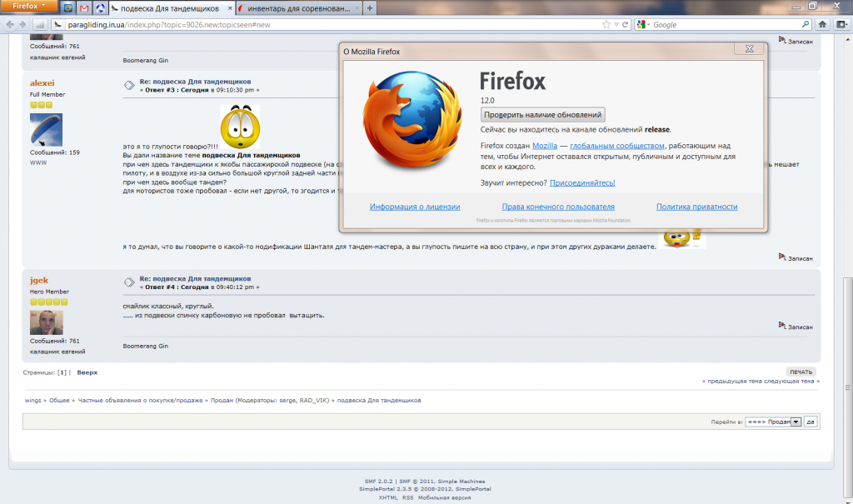853x504 pixels.
Task: Click the Home button in toolbar
Action: point(822,25)
